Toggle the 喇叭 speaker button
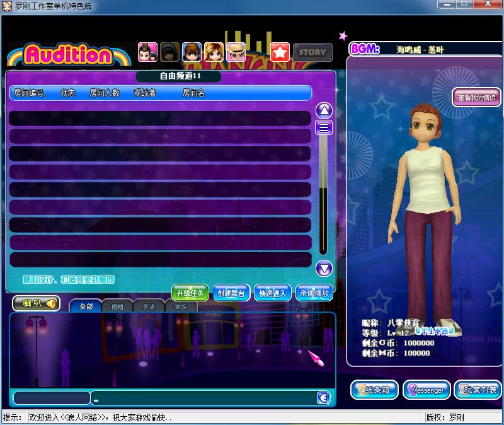This screenshot has width=504, height=425. [x=37, y=303]
